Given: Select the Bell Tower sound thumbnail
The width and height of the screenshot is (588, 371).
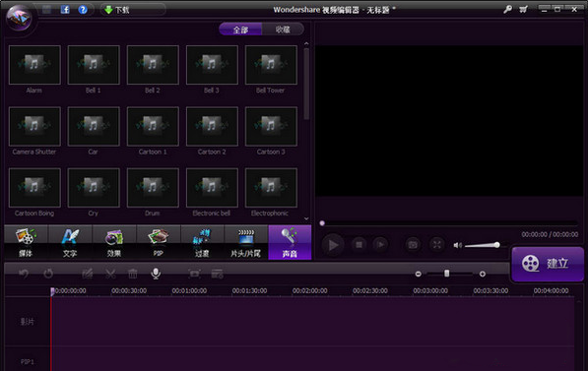Looking at the screenshot, I should pos(271,65).
